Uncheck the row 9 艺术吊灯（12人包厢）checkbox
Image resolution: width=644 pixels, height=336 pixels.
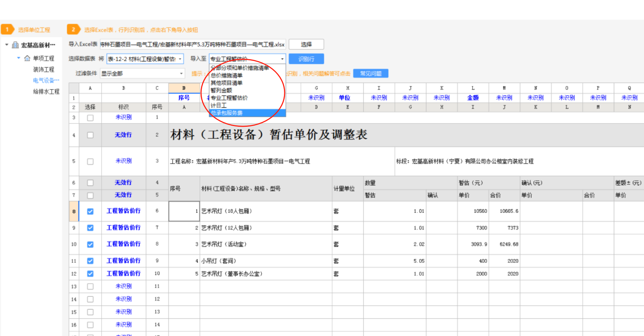(90, 228)
